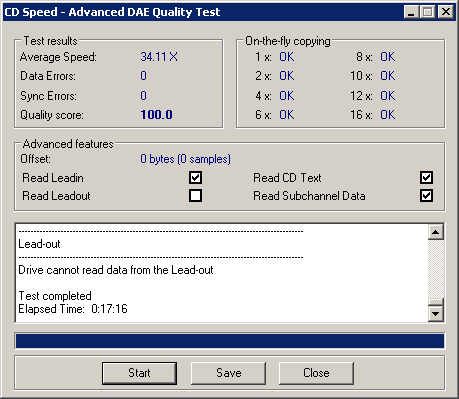Close the dialog with Close button

click(x=316, y=373)
